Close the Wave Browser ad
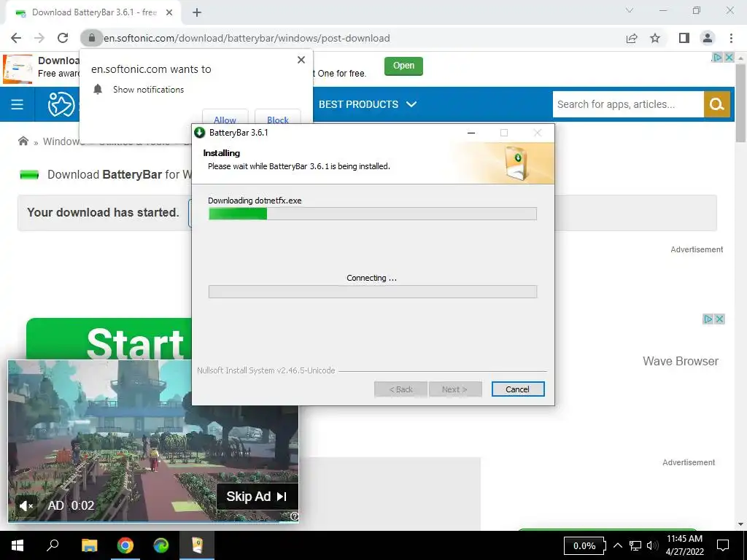Viewport: 747px width, 560px height. [x=720, y=319]
